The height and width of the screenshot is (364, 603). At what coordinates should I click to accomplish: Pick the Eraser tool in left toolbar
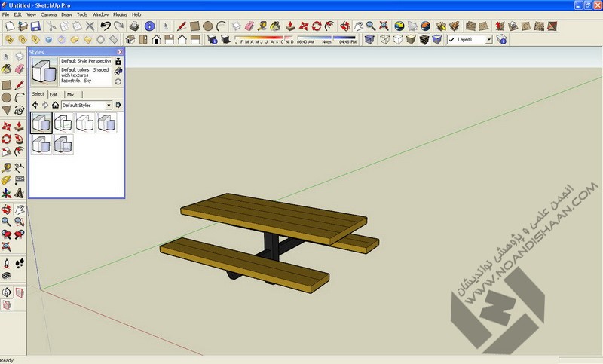19,69
